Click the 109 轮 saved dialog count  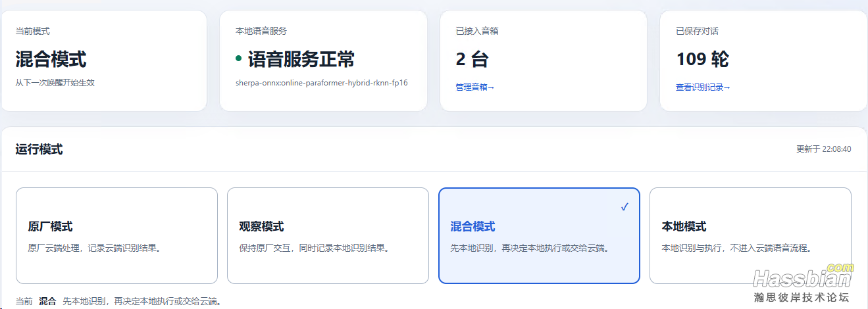702,59
